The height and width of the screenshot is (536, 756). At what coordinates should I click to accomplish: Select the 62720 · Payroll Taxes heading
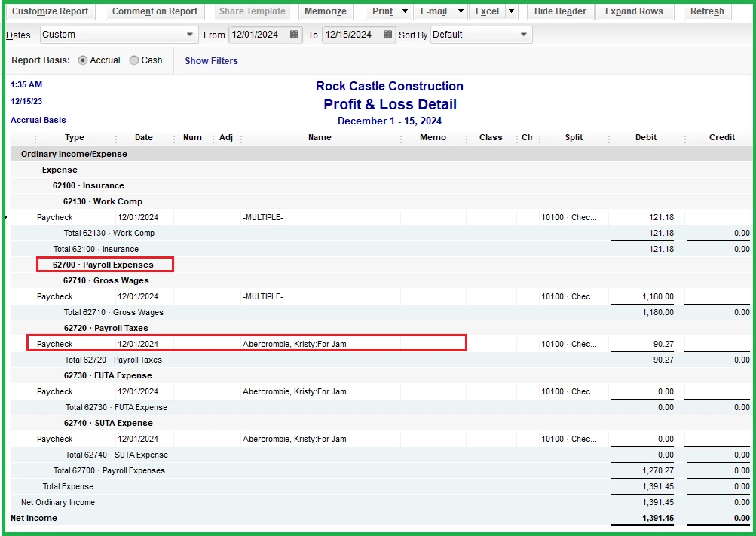[106, 328]
